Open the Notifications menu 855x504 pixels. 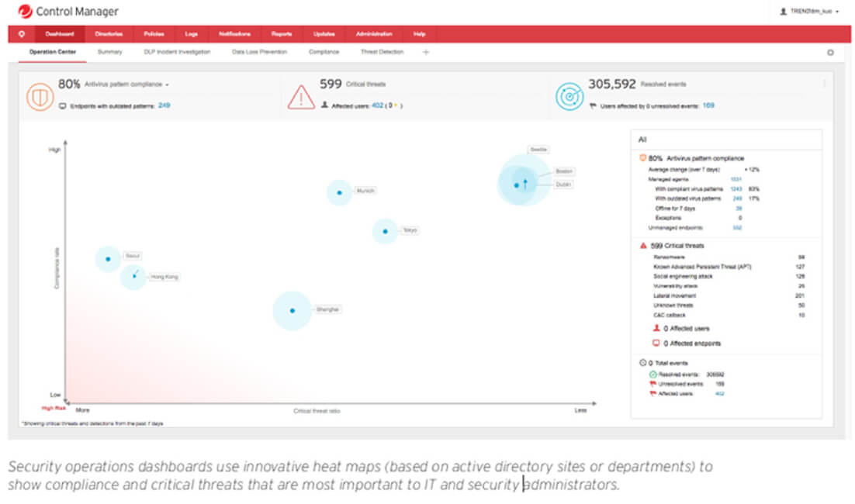click(234, 34)
